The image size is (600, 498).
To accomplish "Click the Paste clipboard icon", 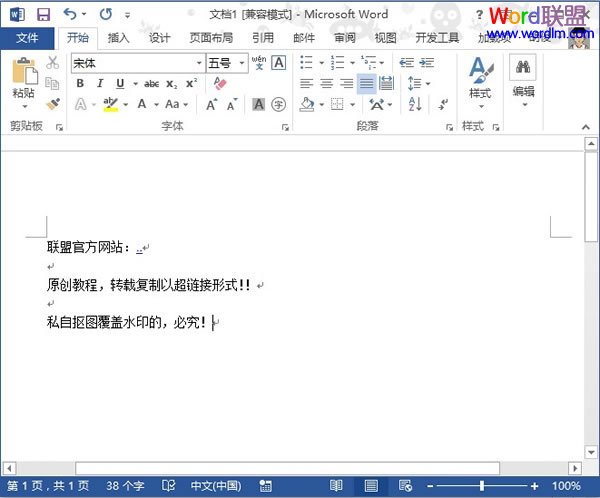I will tap(24, 71).
